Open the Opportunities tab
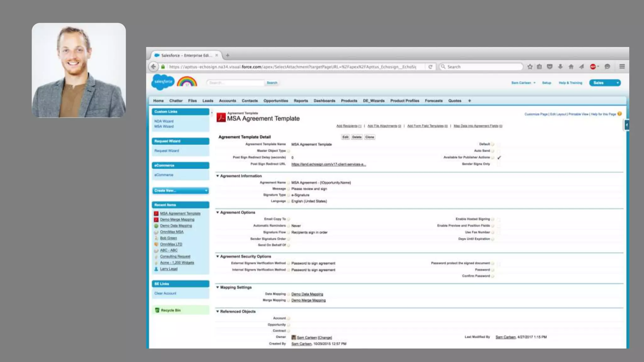The image size is (644, 362). tap(275, 101)
